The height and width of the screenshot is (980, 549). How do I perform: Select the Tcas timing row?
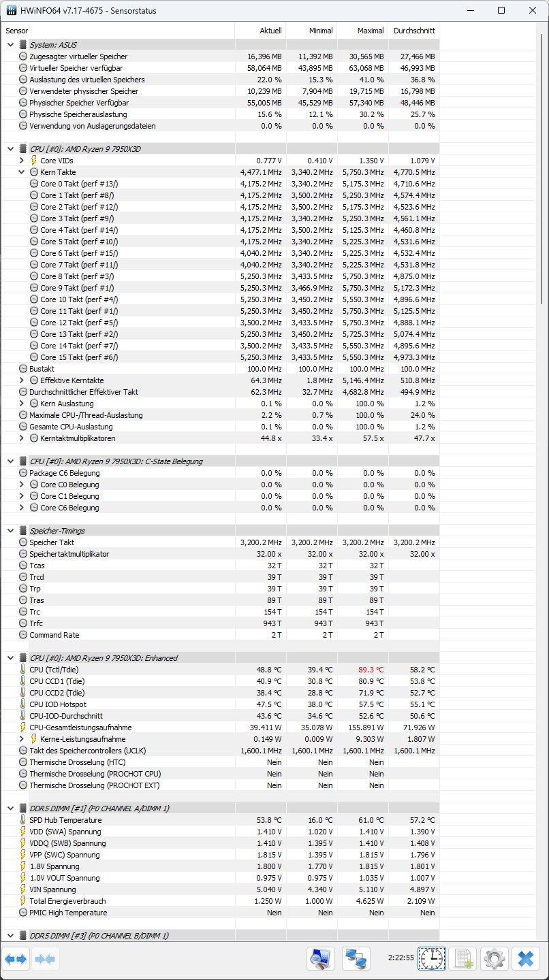pyautogui.click(x=221, y=566)
